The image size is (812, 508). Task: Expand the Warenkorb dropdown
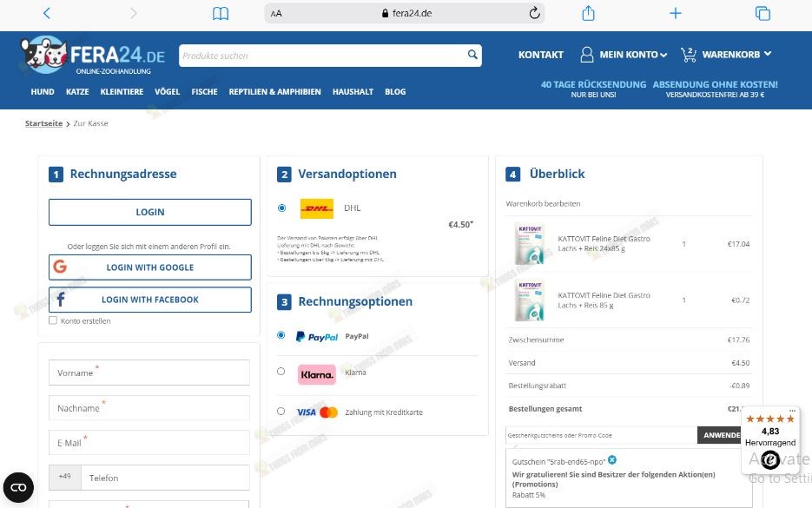[726, 55]
